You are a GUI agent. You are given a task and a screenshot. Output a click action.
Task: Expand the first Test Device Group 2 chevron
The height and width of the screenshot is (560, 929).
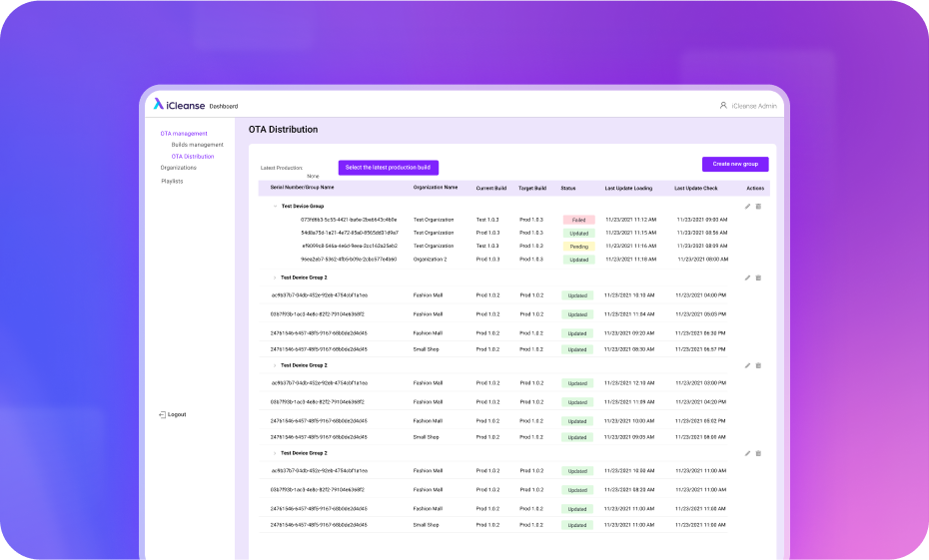pyautogui.click(x=275, y=278)
